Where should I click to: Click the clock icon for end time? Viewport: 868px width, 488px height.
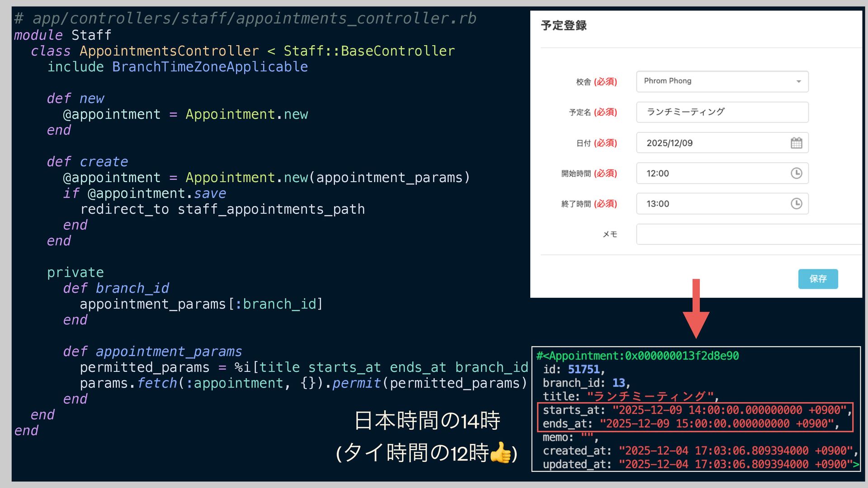coord(796,204)
